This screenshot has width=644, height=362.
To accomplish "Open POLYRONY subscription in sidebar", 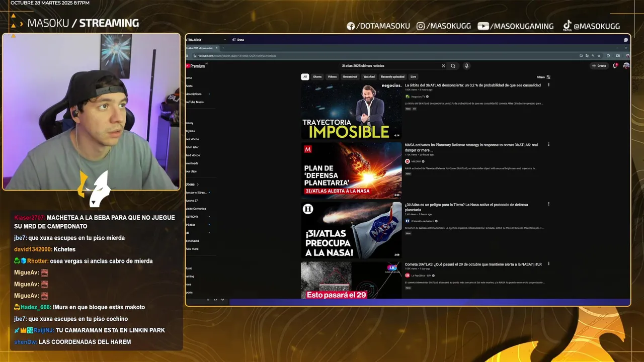I will point(193,217).
